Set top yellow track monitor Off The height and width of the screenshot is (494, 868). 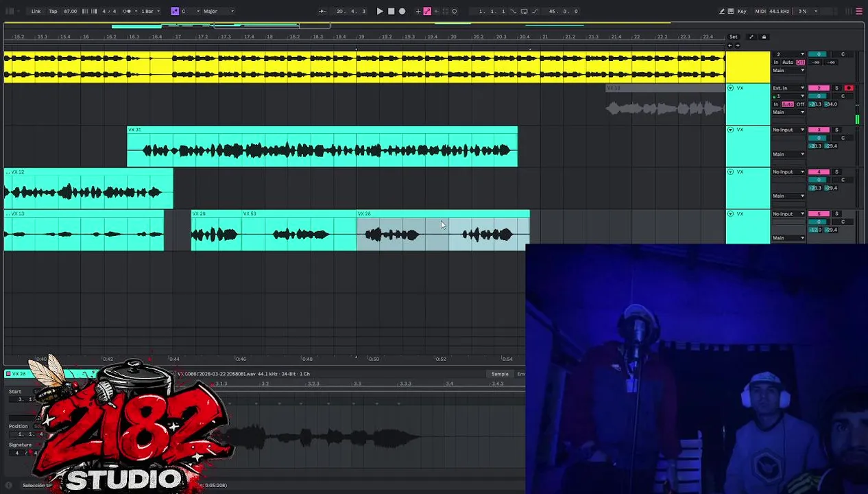click(800, 62)
